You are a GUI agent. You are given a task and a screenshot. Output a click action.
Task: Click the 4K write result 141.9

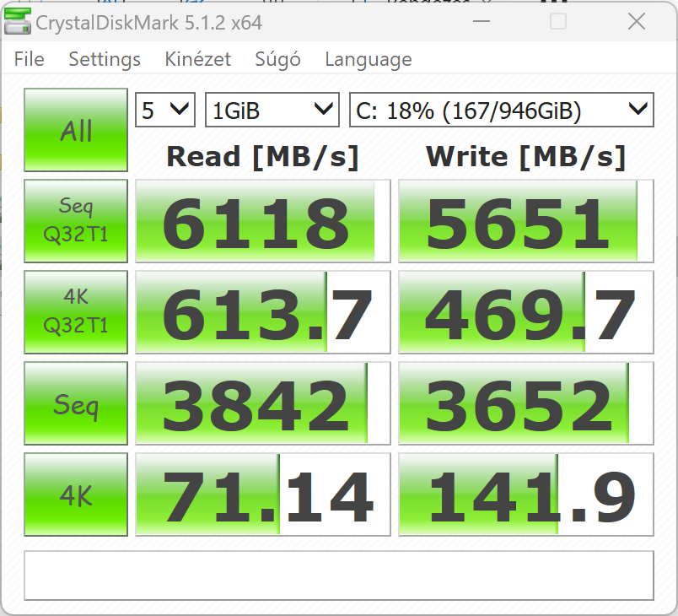tap(526, 494)
